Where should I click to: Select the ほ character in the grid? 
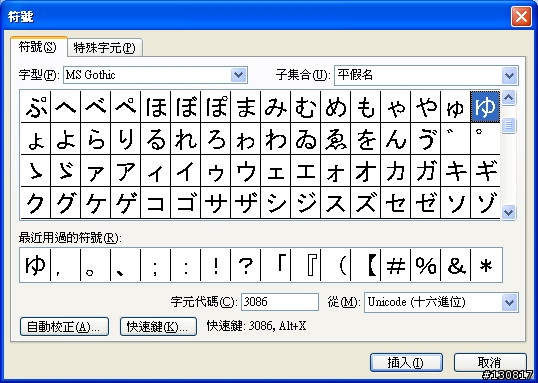pos(155,106)
